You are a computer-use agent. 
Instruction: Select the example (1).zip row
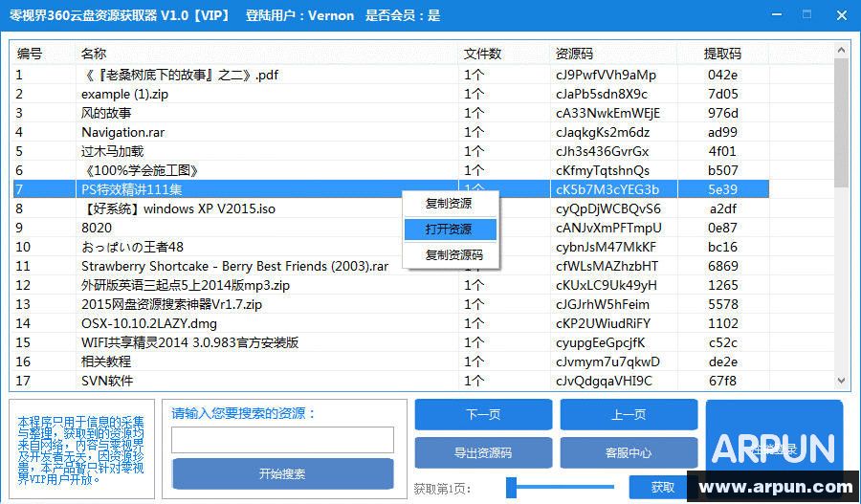pyautogui.click(x=124, y=94)
